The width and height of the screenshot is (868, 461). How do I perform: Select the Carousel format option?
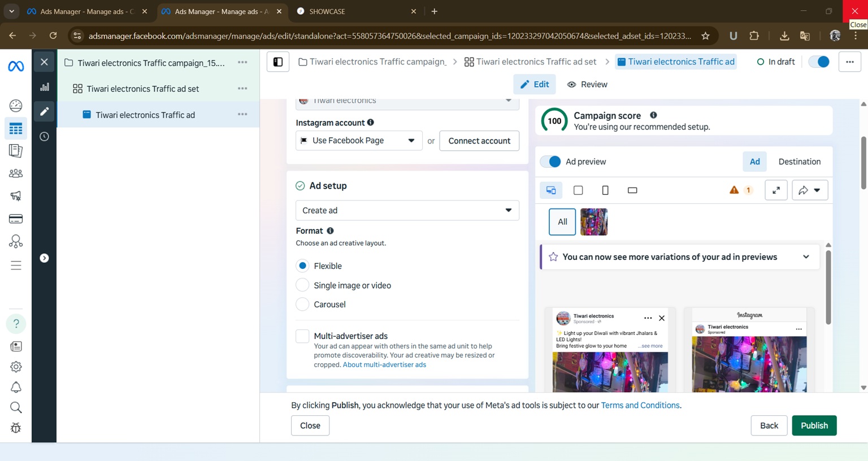(302, 305)
